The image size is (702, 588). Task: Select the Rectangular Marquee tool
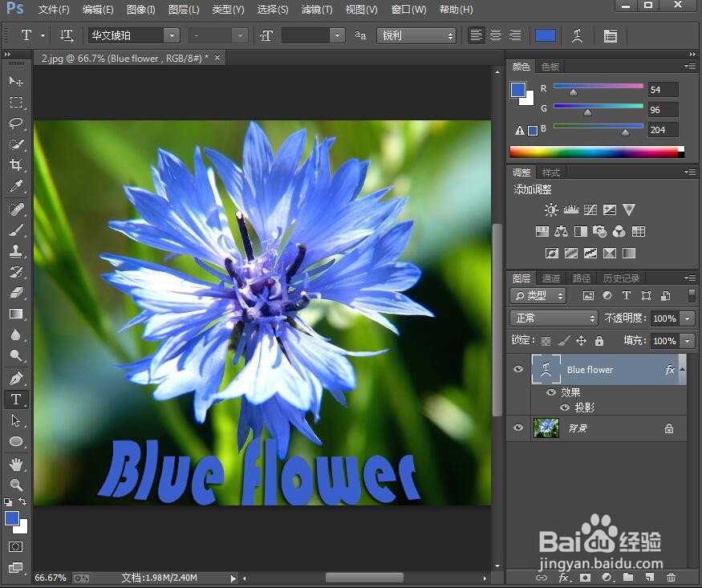coord(16,102)
